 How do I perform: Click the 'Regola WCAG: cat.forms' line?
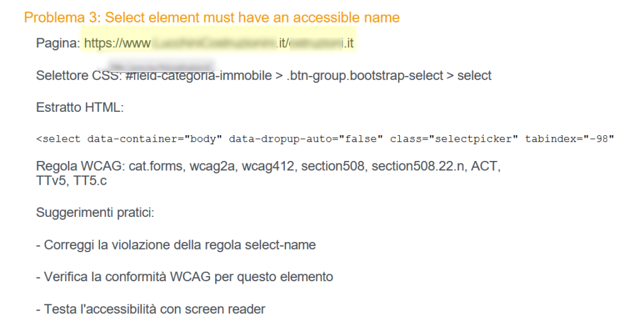pyautogui.click(x=268, y=166)
